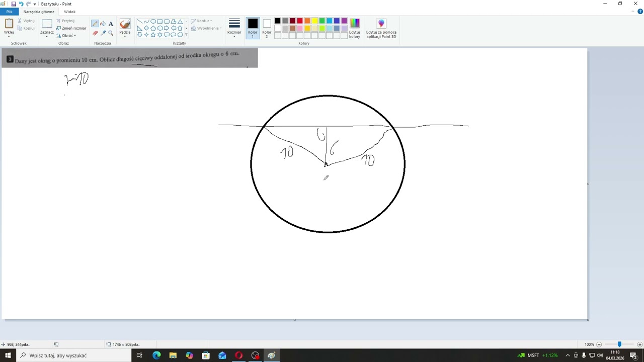This screenshot has height=362, width=644.
Task: Open the Plik menu
Action: coord(9,12)
